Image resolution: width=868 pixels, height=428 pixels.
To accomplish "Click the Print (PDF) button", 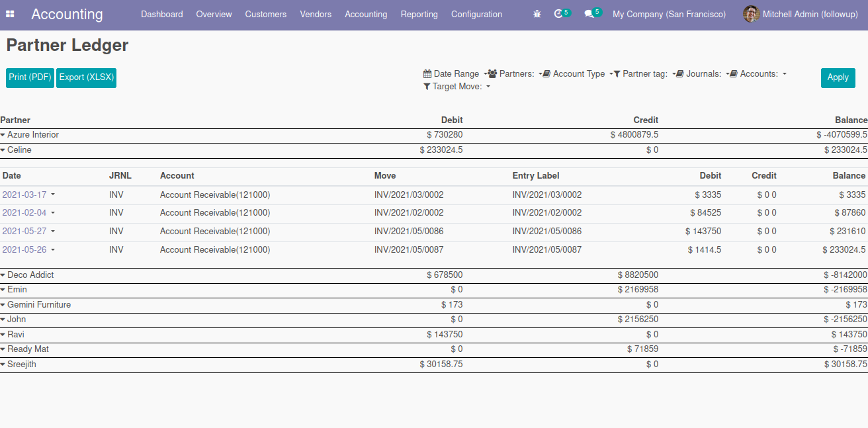I will pyautogui.click(x=30, y=77).
